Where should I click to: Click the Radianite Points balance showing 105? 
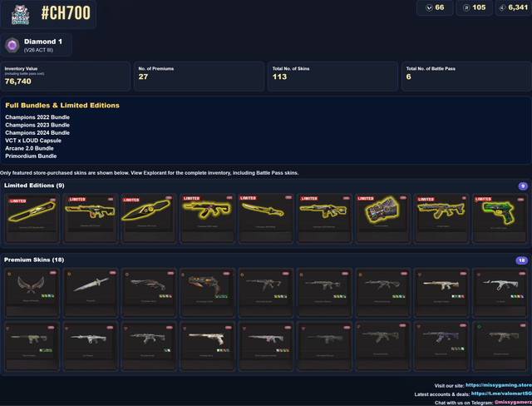[x=474, y=7]
